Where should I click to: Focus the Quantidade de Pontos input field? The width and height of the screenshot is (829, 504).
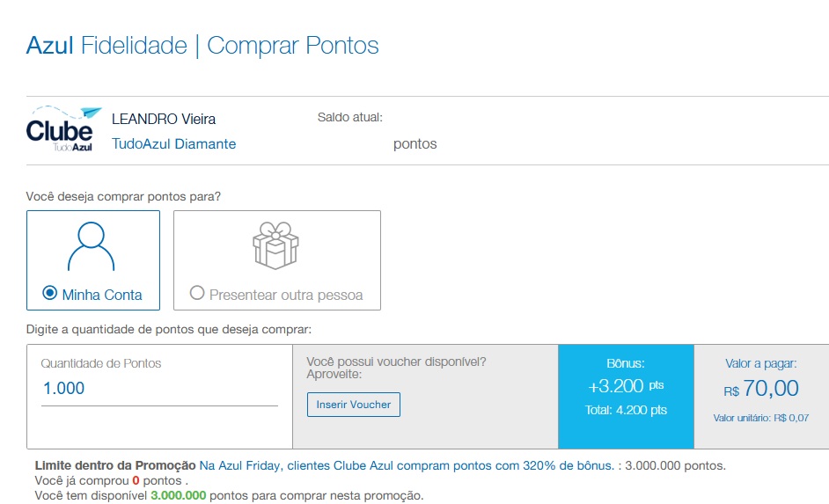(x=159, y=389)
